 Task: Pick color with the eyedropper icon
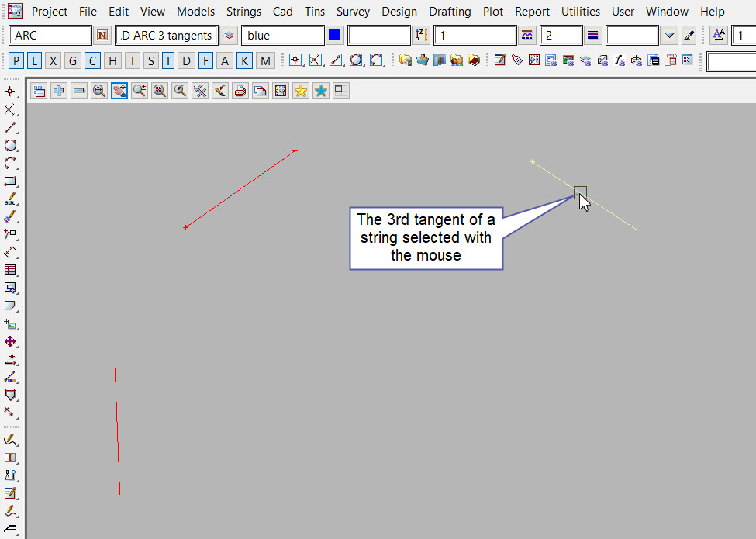(689, 36)
